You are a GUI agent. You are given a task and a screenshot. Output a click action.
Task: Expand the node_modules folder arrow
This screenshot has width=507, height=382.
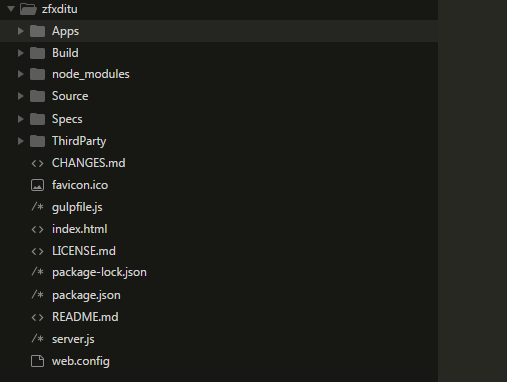point(20,74)
